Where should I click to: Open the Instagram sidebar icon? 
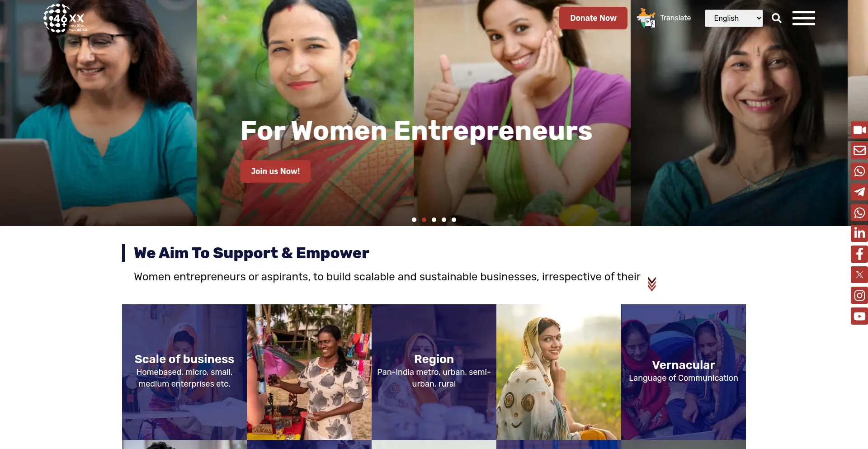pos(859,296)
